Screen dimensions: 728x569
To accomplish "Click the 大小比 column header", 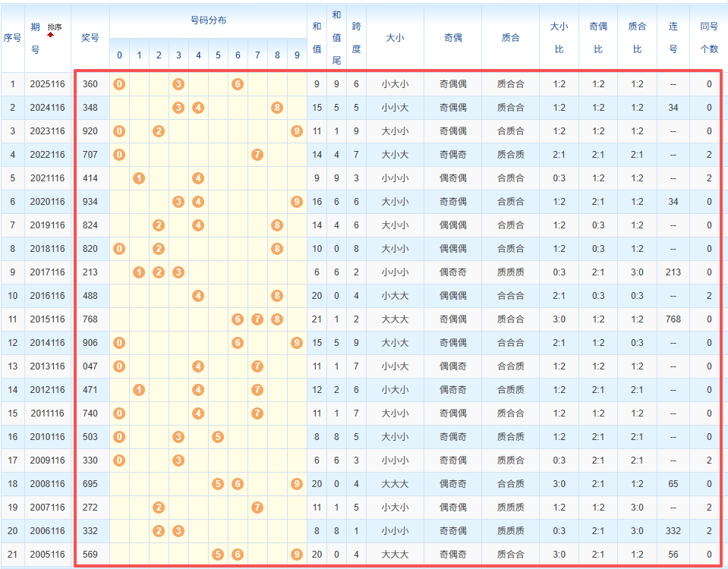I will 559,38.
